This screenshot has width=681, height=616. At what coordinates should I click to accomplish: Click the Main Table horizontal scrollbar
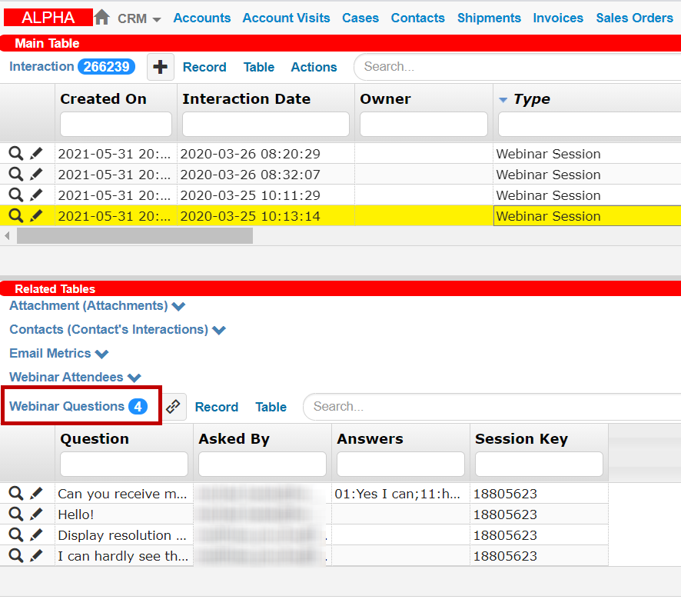coord(135,236)
